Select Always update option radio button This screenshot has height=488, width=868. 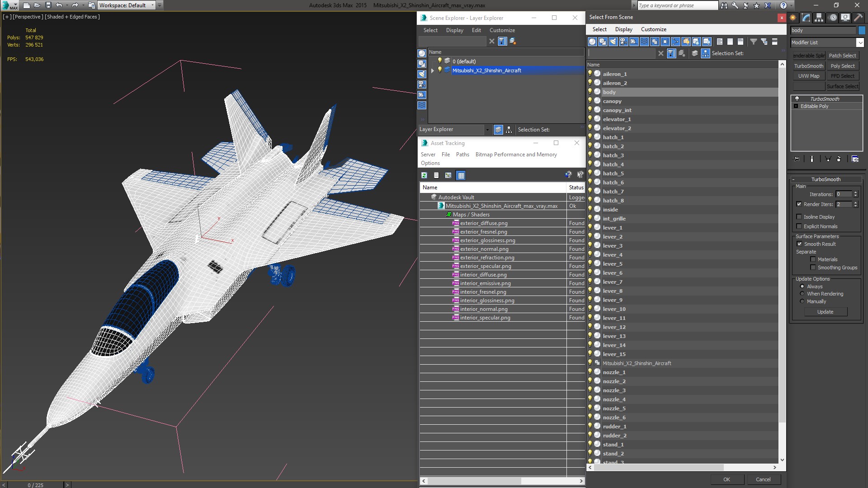(802, 286)
